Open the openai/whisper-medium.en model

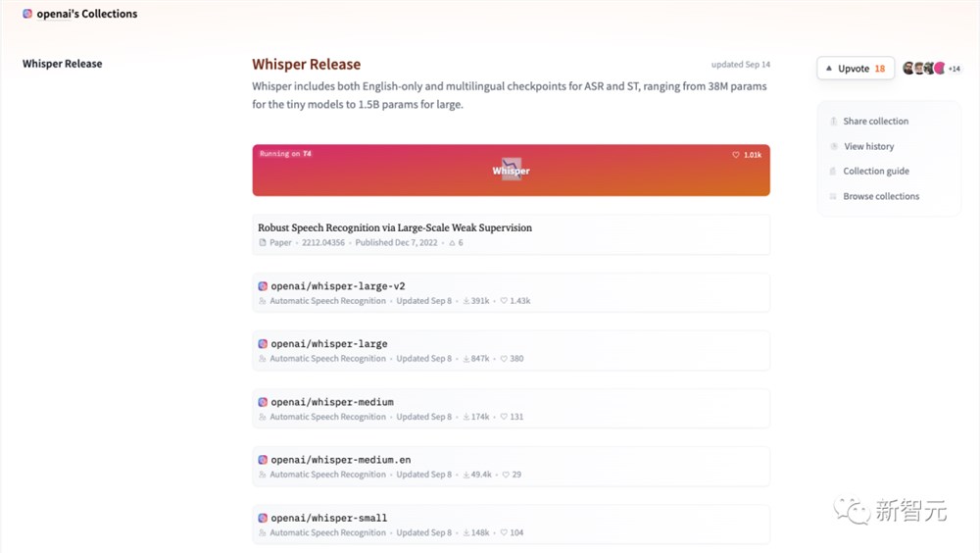tap(341, 460)
